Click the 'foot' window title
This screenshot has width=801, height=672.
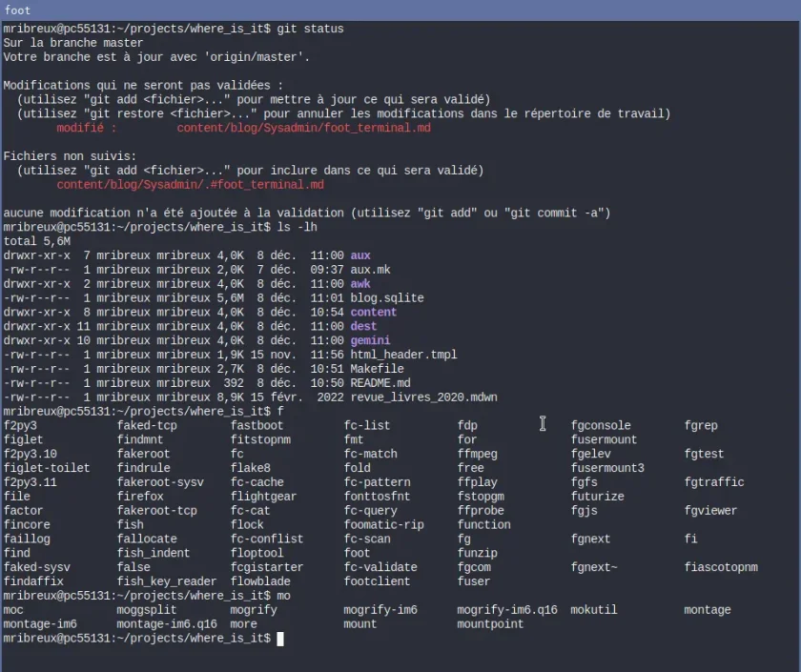(x=17, y=10)
